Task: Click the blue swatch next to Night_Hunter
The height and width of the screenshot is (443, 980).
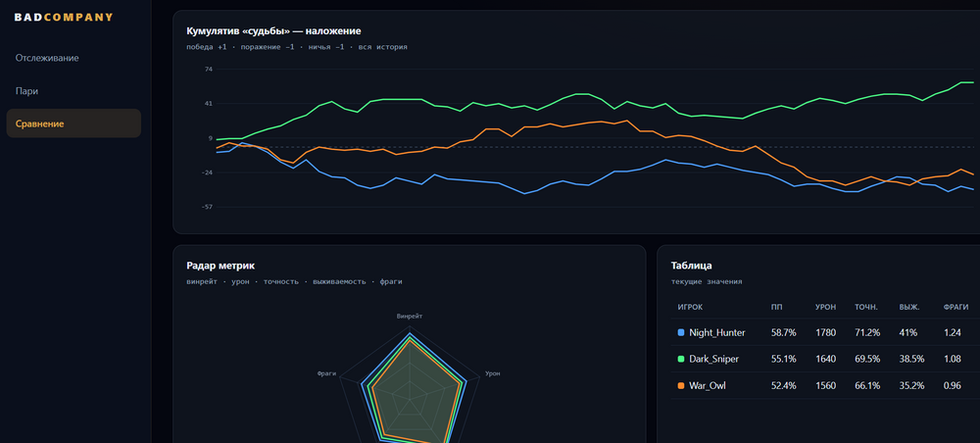Action: tap(681, 333)
